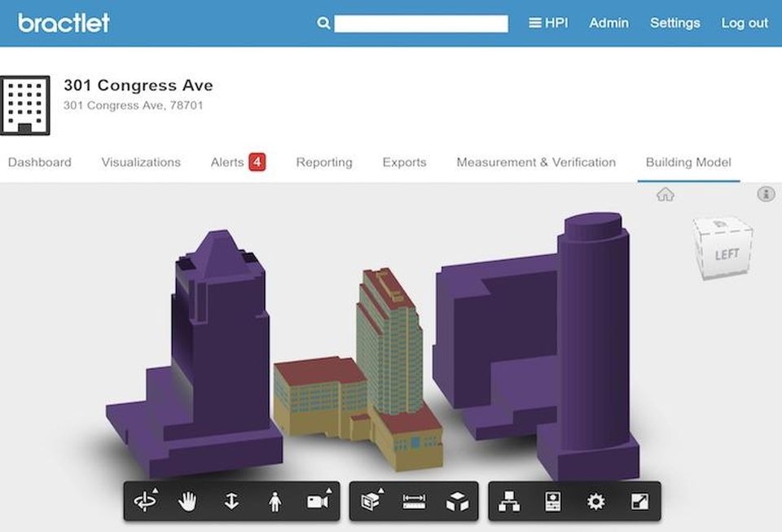782x532 pixels.
Task: Open Settings in the header
Action: pos(674,23)
